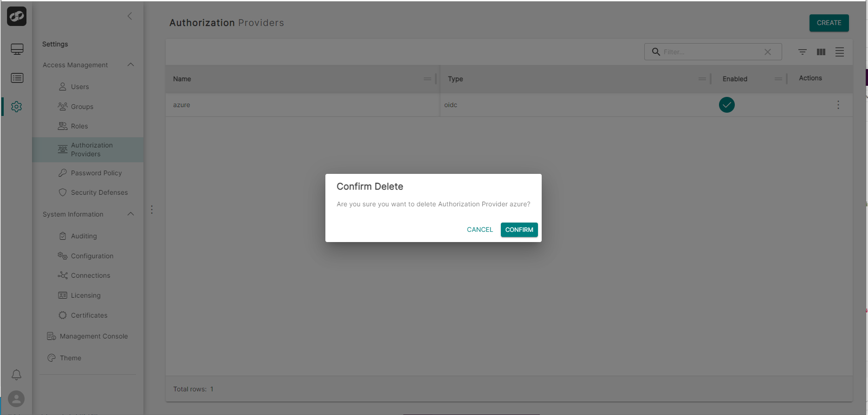Screen dimensions: 868x415
Task: Click the Configuration gears icon
Action: click(x=63, y=255)
